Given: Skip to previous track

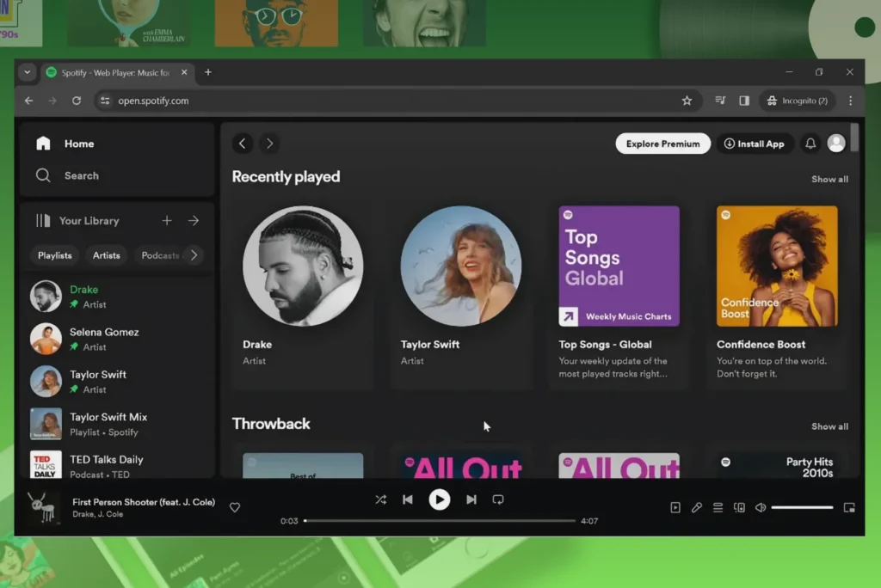Looking at the screenshot, I should (x=408, y=499).
